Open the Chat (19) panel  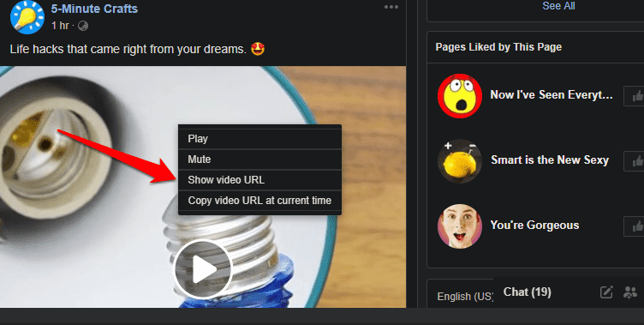(528, 292)
